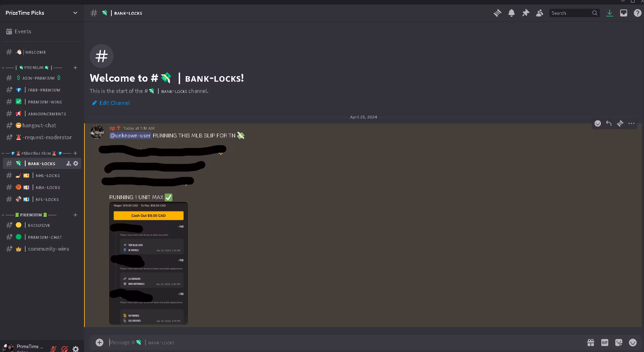Viewport: 644px width, 352px height.
Task: Open the GIF picker
Action: 605,343
